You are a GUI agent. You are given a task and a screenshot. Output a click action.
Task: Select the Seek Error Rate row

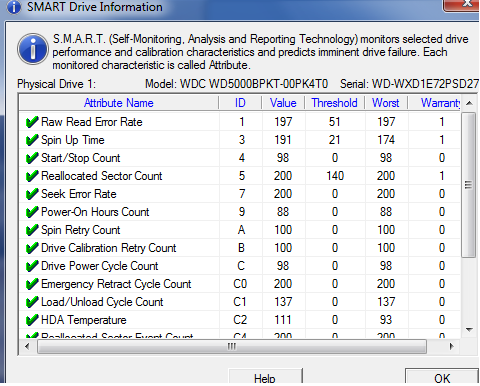point(239,194)
